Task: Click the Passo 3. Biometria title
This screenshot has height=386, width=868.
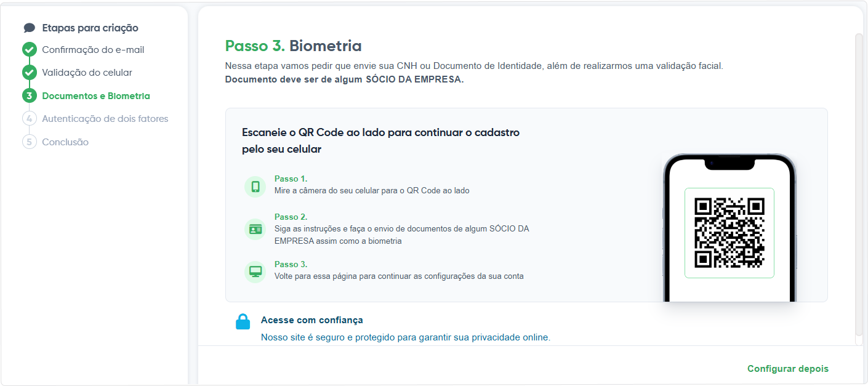Action: point(294,46)
